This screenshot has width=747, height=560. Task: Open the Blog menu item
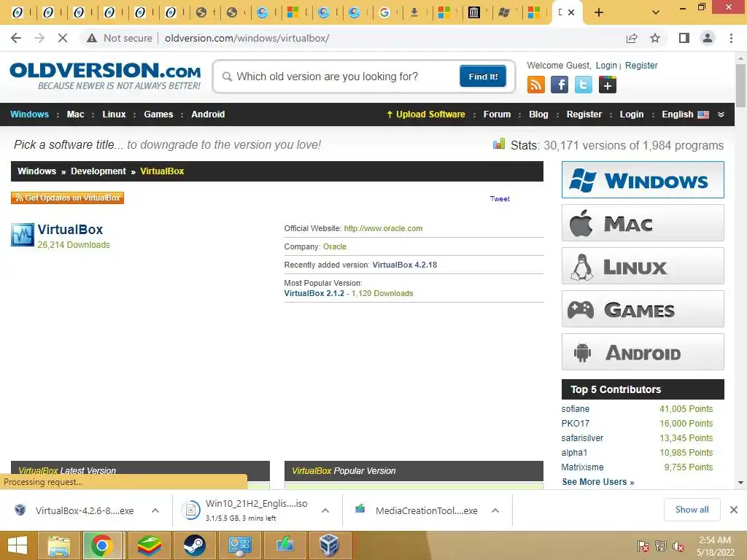538,114
